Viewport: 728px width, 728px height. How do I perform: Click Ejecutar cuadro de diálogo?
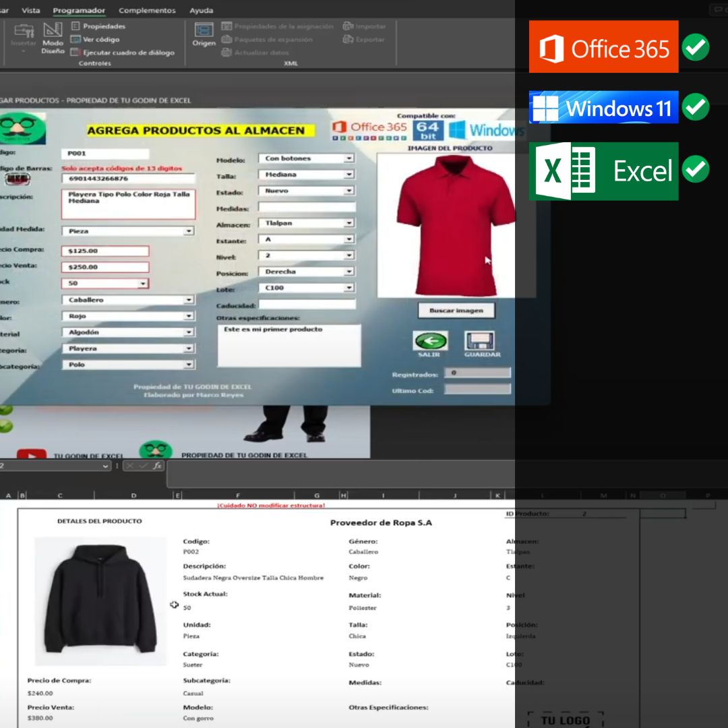(x=123, y=53)
